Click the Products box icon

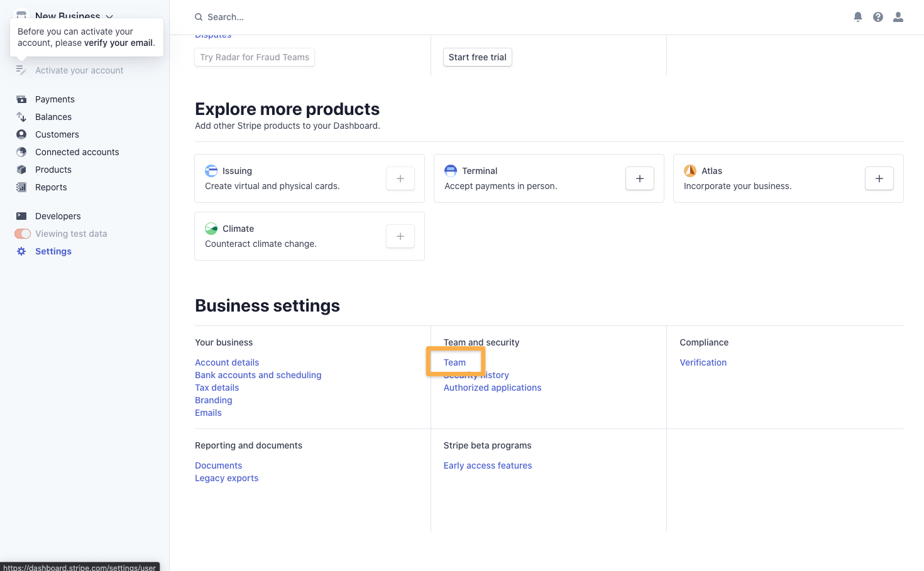tap(21, 170)
